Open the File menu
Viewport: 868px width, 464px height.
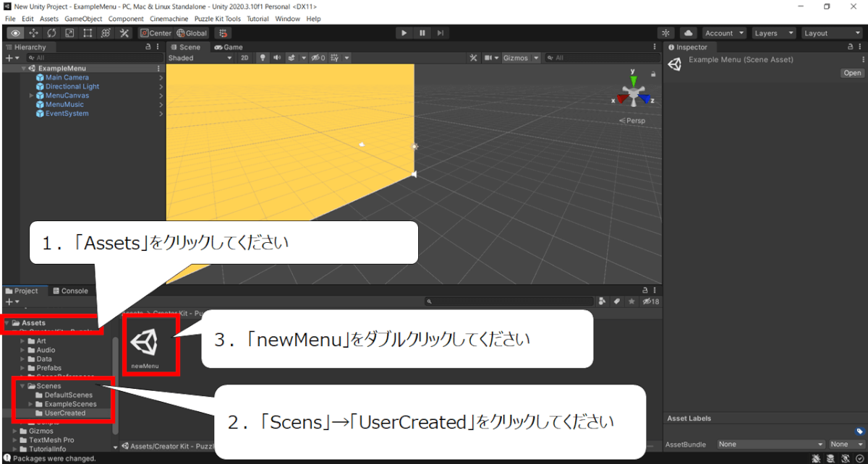10,19
